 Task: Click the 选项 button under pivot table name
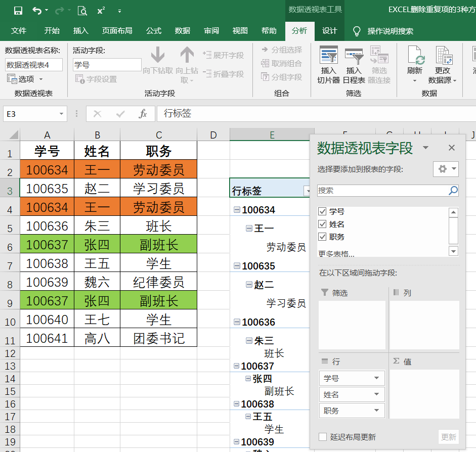coord(25,79)
